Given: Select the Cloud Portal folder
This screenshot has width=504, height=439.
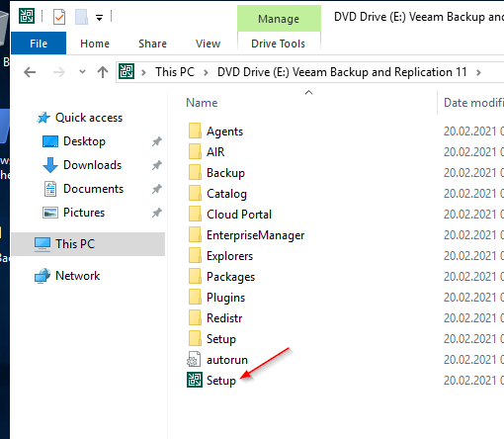Looking at the screenshot, I should (239, 215).
